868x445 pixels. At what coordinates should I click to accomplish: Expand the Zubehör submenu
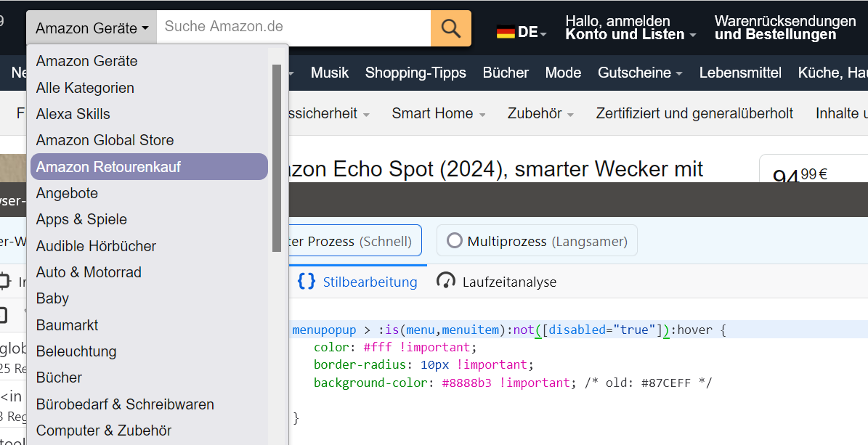[570, 115]
